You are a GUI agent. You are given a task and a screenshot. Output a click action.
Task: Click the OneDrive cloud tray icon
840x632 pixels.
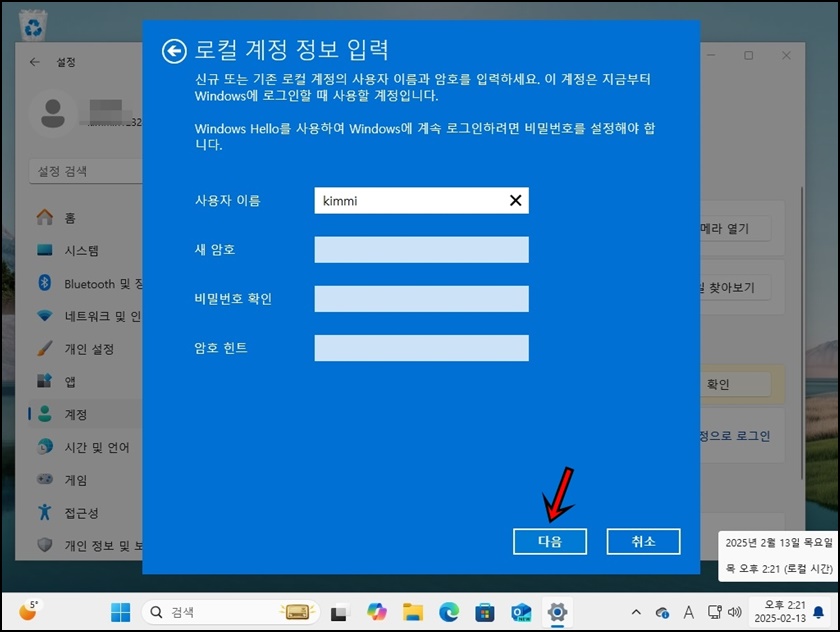662,612
